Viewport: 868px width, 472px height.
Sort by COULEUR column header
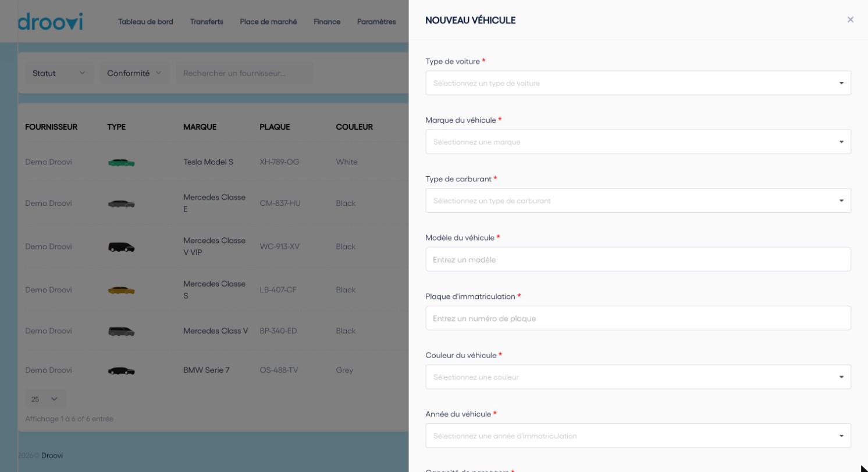point(354,127)
